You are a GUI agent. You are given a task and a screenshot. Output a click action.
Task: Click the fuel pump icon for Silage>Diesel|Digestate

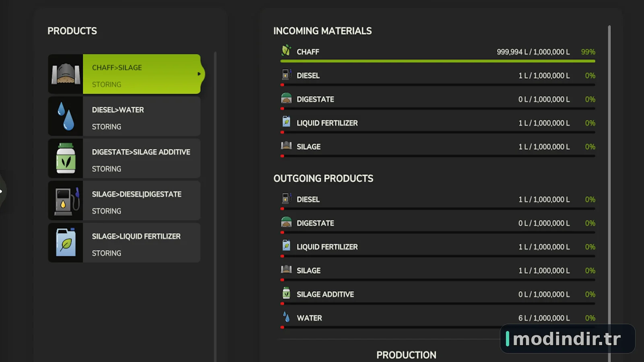66,201
